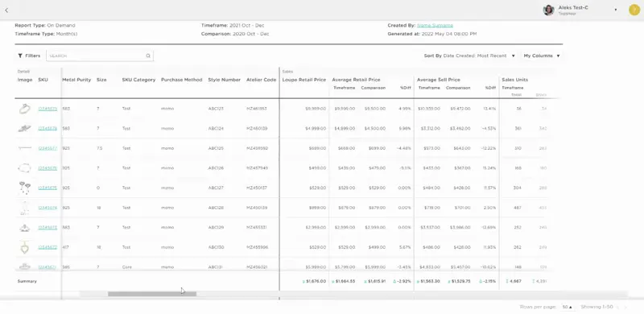Go back using the top-left arrow
The width and height of the screenshot is (644, 314).
(x=6, y=10)
